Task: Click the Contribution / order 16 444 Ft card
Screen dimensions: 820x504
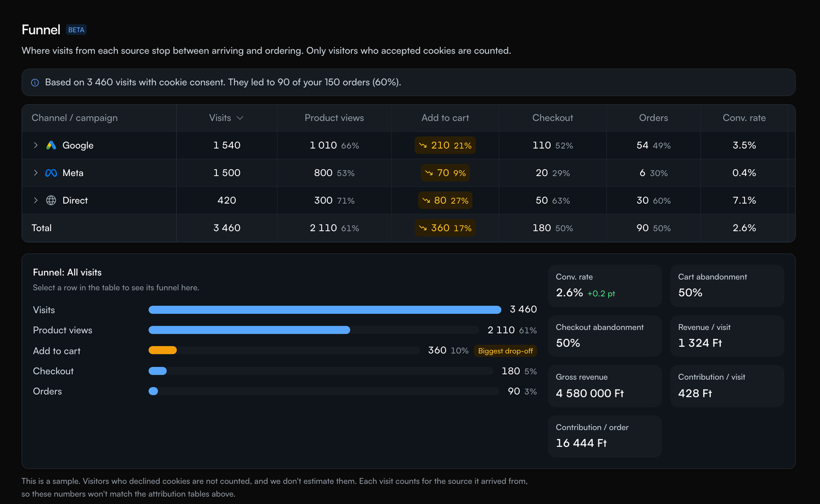Action: coord(605,436)
